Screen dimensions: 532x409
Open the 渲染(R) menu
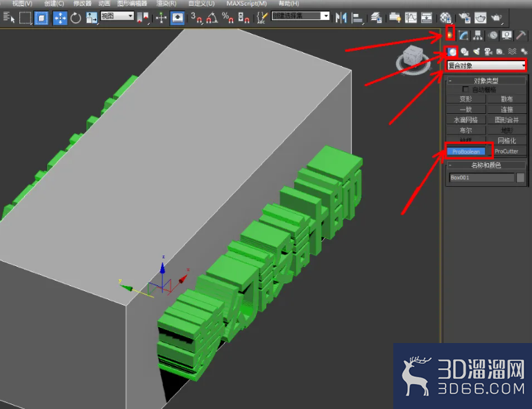166,3
